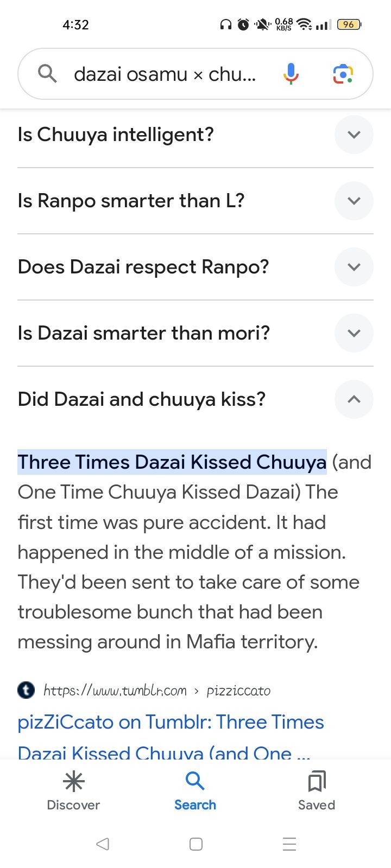
Task: Open Android recent apps menu
Action: coord(289,844)
